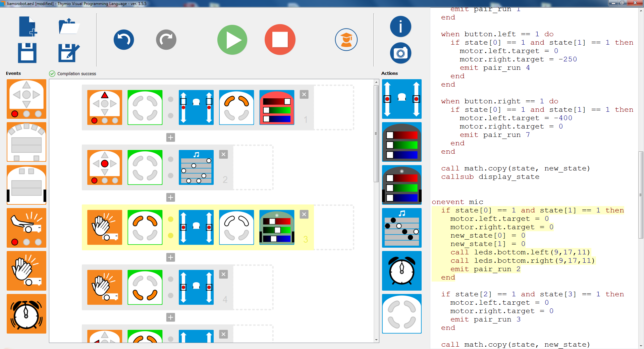Add a row below row 3 with plus
644x349 pixels.
click(171, 257)
